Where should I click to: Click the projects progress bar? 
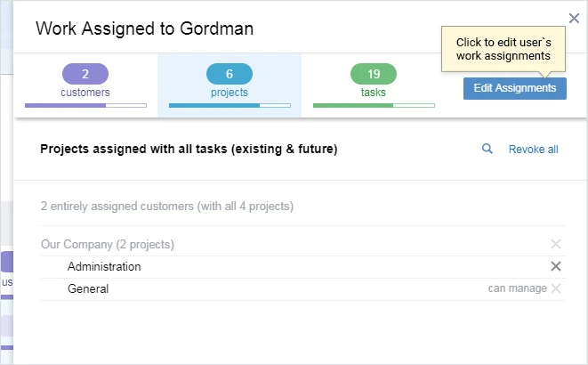tap(230, 105)
